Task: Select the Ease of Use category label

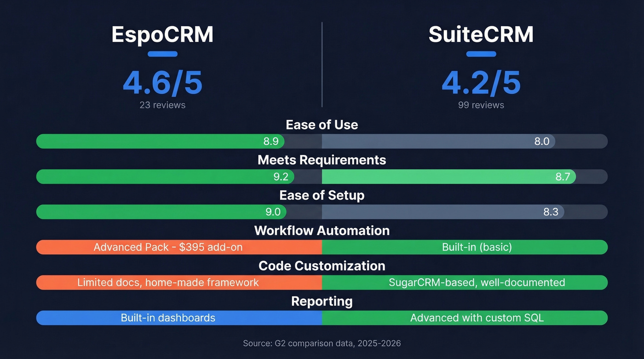Action: 322,124
